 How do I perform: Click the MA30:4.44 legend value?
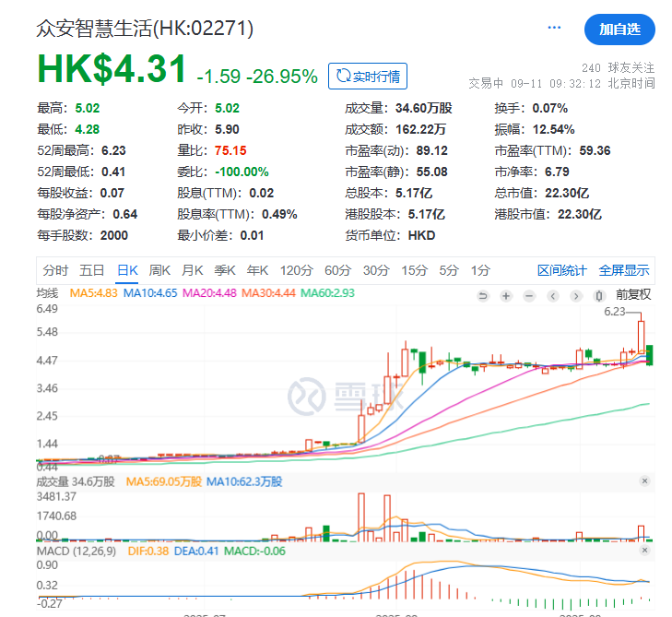[268, 293]
